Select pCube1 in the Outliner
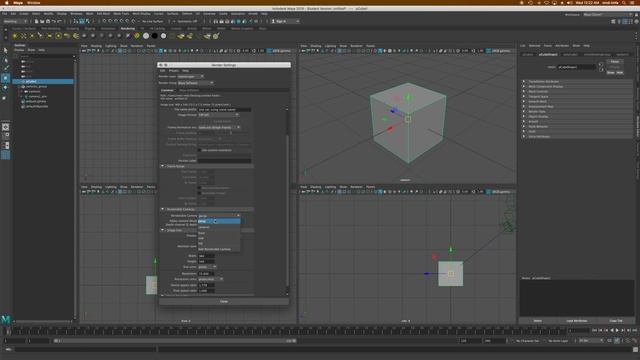640x360 pixels. (43, 82)
